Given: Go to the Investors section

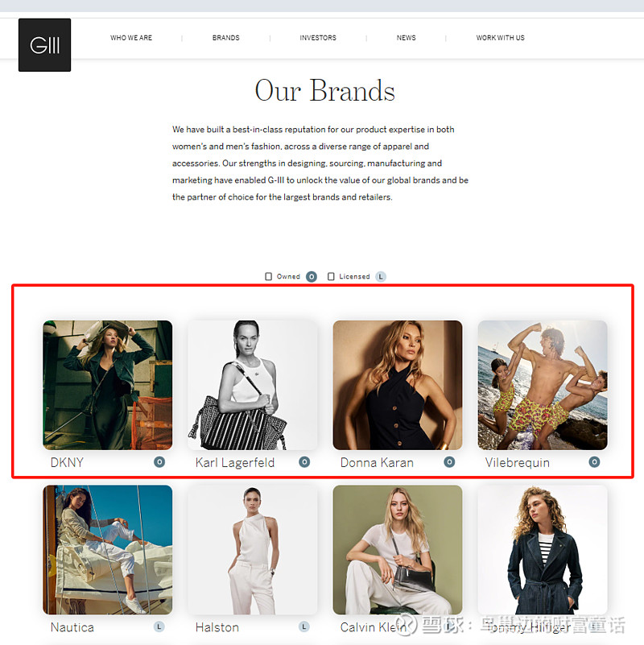Looking at the screenshot, I should [318, 38].
